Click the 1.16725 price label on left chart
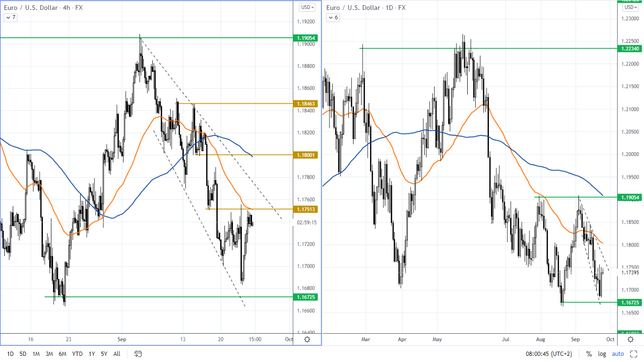The image size is (644, 362). pos(305,297)
